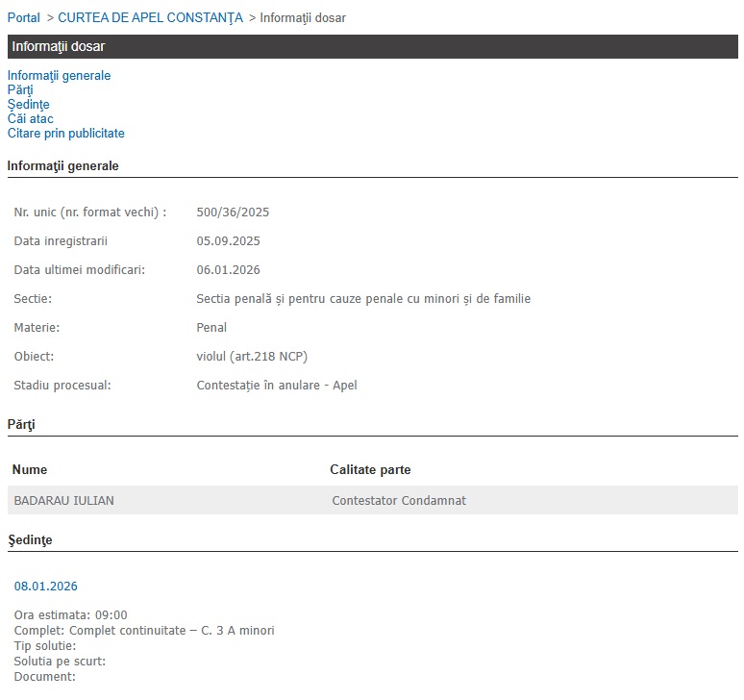Click the Ora estimata: 09:00 text

tap(70, 615)
